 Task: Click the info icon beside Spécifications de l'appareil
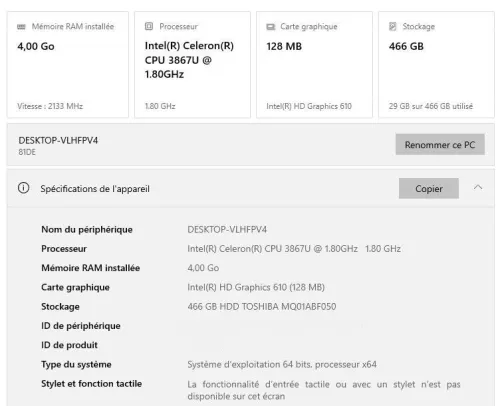pyautogui.click(x=23, y=188)
